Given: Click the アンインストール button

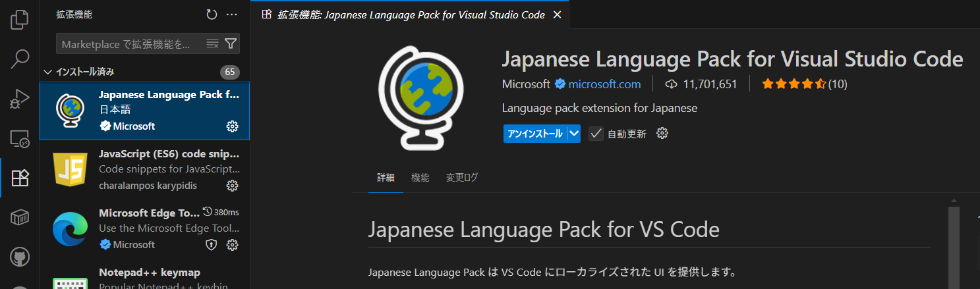Looking at the screenshot, I should [x=534, y=134].
